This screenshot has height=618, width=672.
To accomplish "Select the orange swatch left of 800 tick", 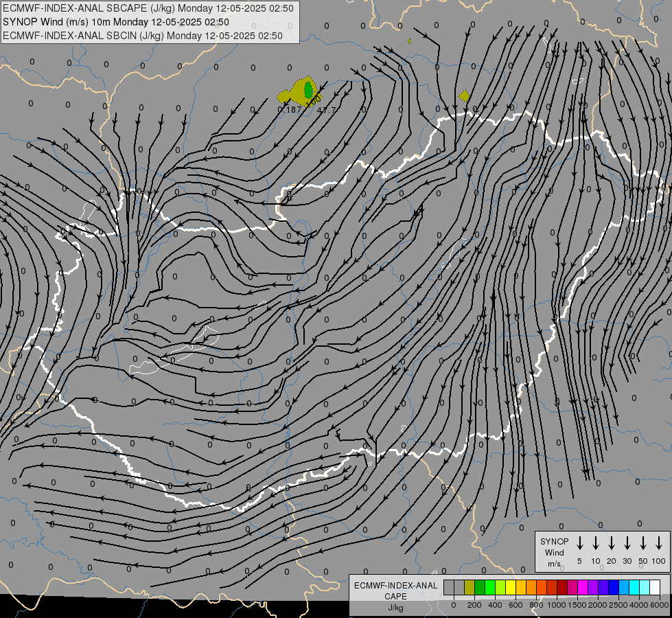I will point(531,587).
